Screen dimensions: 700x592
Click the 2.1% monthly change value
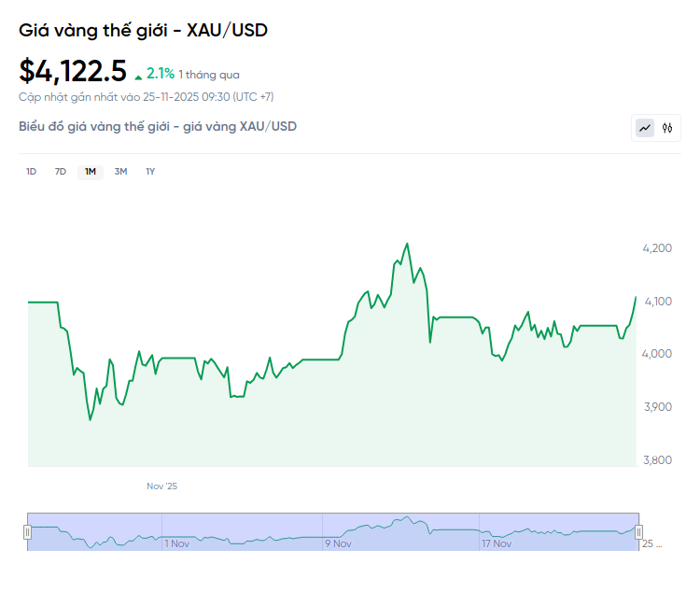click(x=161, y=74)
